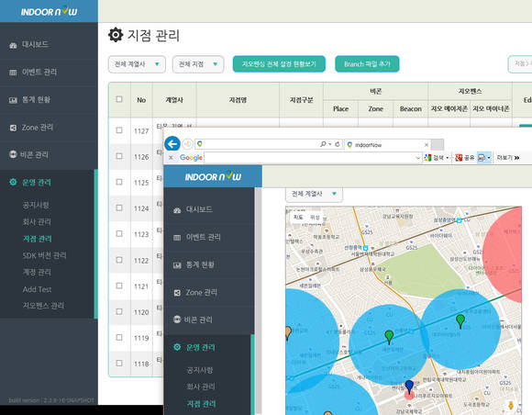Screen dimensions: 532x415
Task: Open Dashboard (대시보드) icon in the back window sidebar
Action: 13,45
